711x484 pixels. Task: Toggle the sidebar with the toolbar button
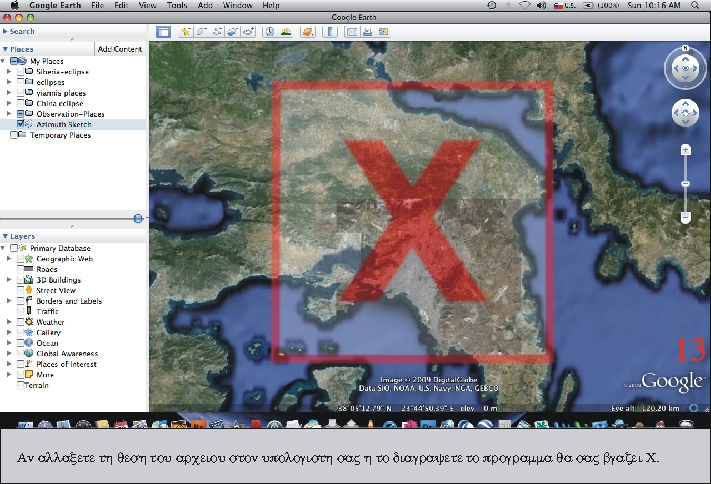[163, 32]
